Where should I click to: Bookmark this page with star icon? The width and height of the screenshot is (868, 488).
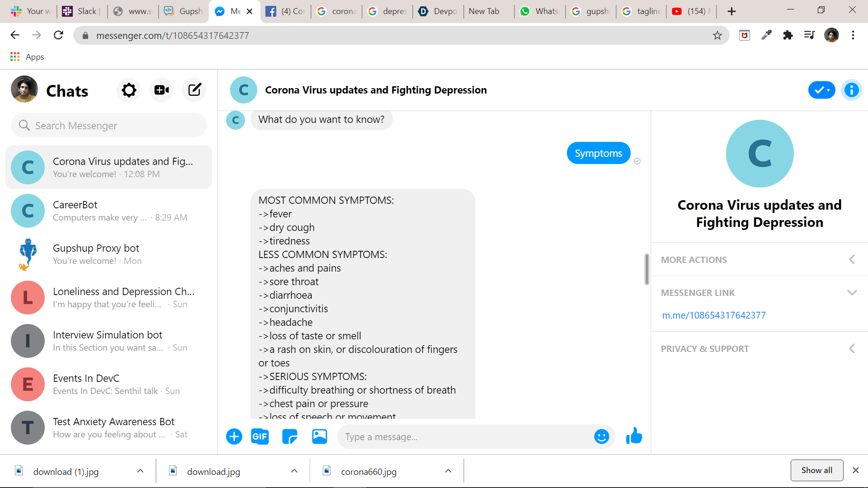[717, 35]
